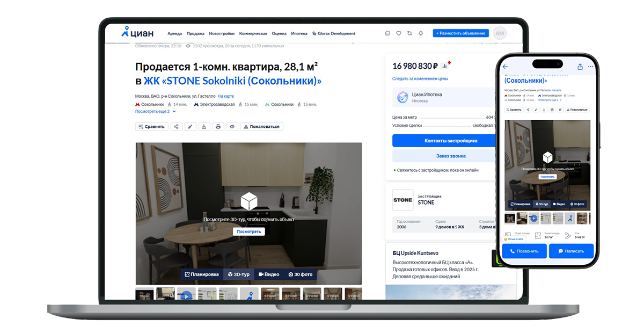The height and width of the screenshot is (326, 644).
Task: Click the Пожаловаться button on laptop page
Action: coord(262,127)
